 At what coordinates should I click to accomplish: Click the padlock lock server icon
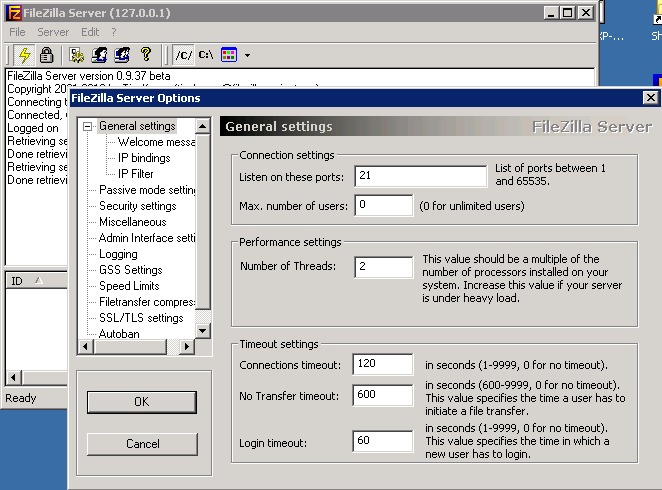46,55
